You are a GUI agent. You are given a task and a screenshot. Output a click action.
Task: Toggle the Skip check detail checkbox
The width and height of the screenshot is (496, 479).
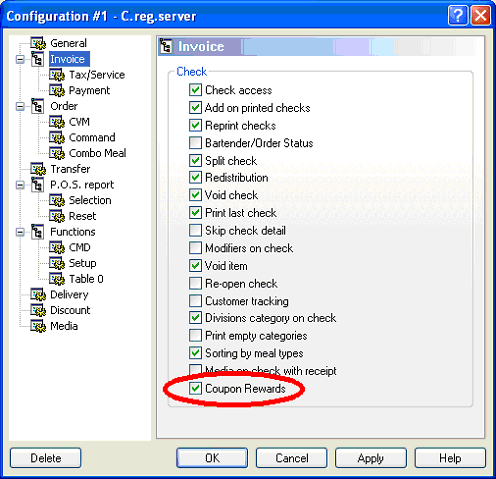195,230
